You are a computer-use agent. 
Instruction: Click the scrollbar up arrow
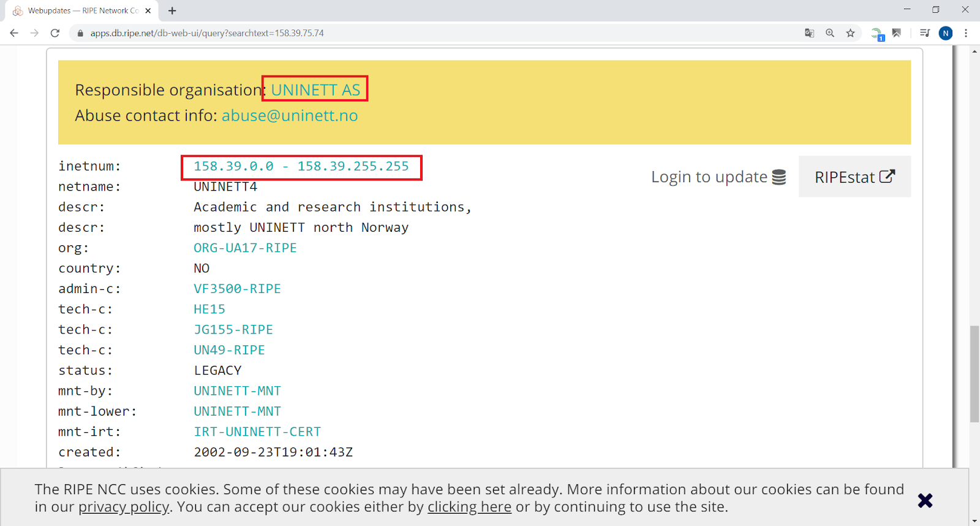974,51
